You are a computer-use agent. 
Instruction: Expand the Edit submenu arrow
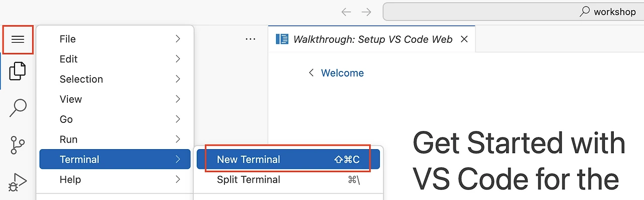[178, 59]
